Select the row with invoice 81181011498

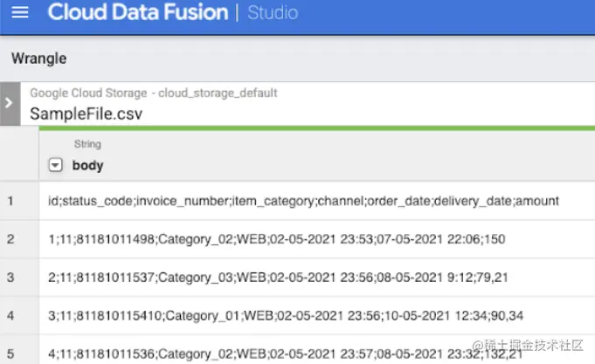coord(317,239)
